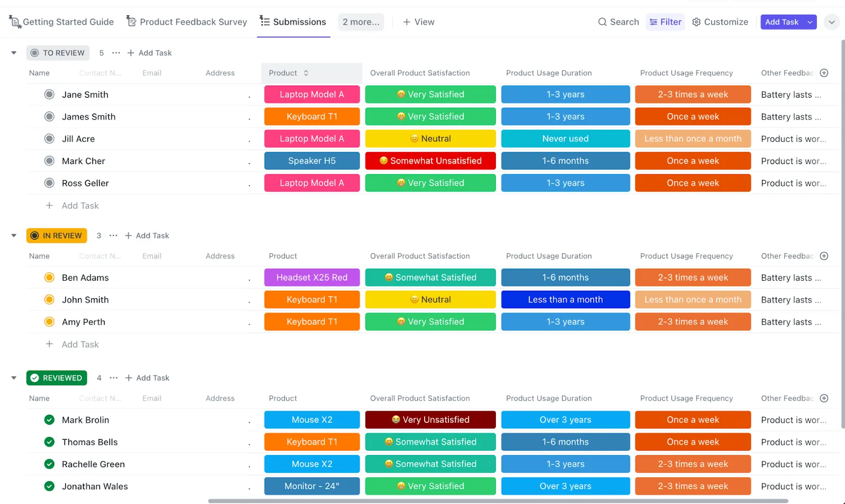Click John Smith's Less than a month tag
This screenshot has height=504, width=845.
(x=566, y=300)
